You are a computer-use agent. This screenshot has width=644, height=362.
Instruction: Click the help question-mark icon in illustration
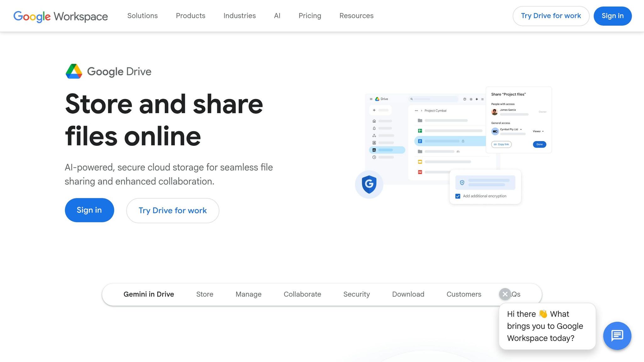click(464, 99)
